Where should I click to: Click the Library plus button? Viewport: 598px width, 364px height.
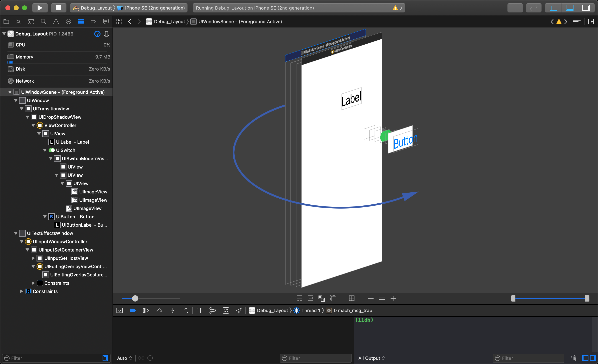515,8
